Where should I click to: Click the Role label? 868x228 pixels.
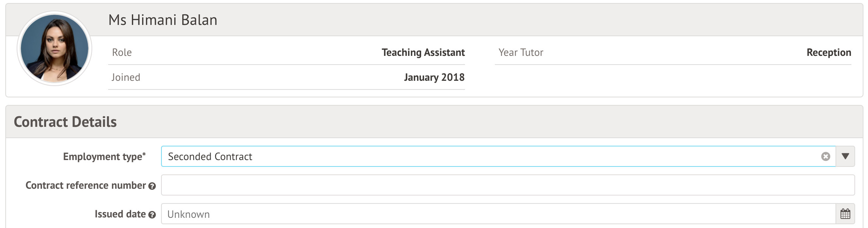pyautogui.click(x=122, y=52)
